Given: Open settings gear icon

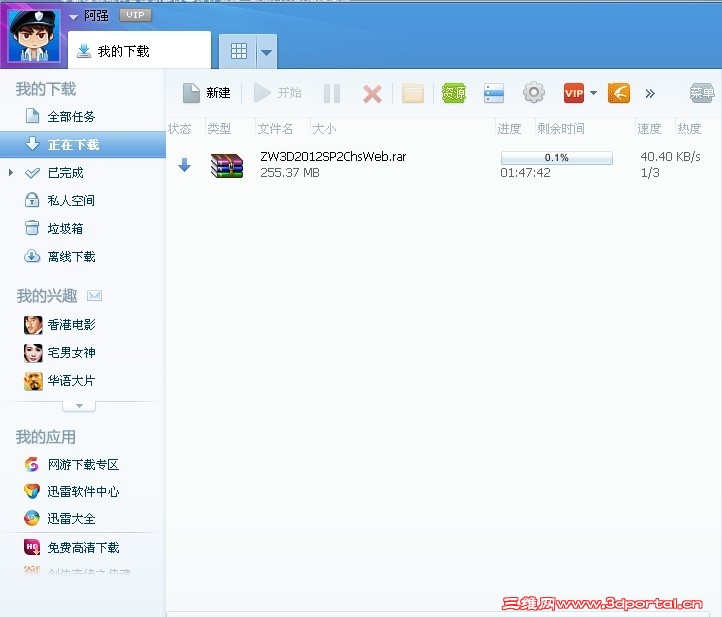Looking at the screenshot, I should [x=534, y=93].
